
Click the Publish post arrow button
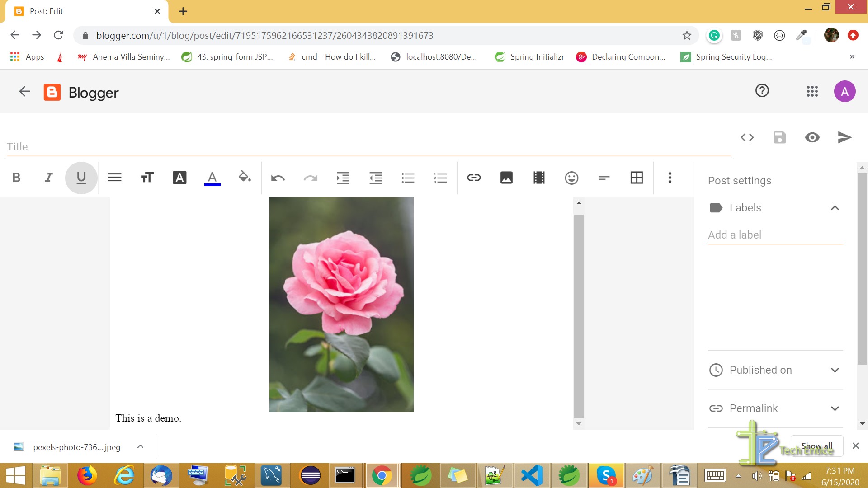point(845,137)
